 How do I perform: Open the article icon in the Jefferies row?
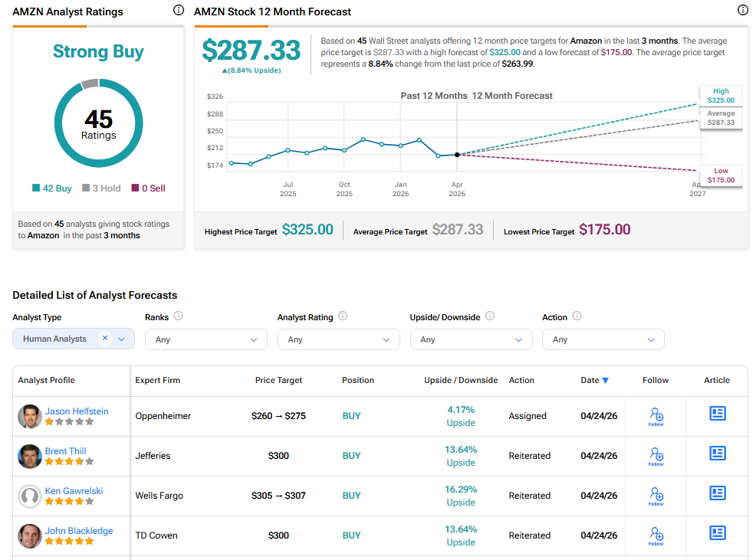pos(717,453)
